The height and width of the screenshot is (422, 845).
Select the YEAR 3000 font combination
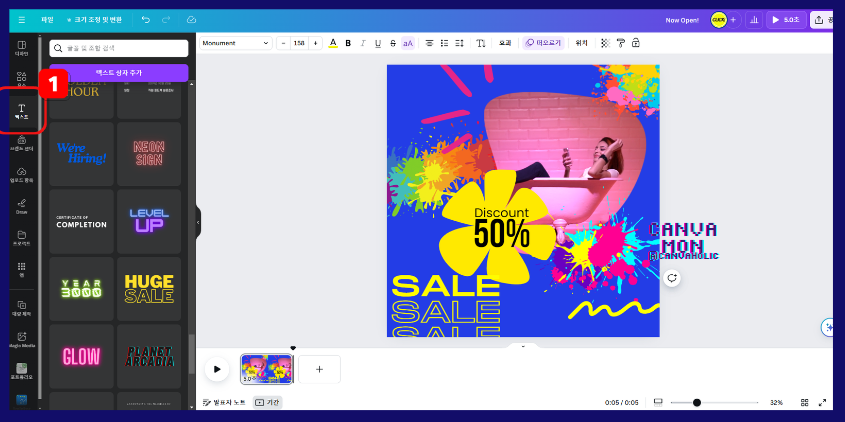pos(81,289)
